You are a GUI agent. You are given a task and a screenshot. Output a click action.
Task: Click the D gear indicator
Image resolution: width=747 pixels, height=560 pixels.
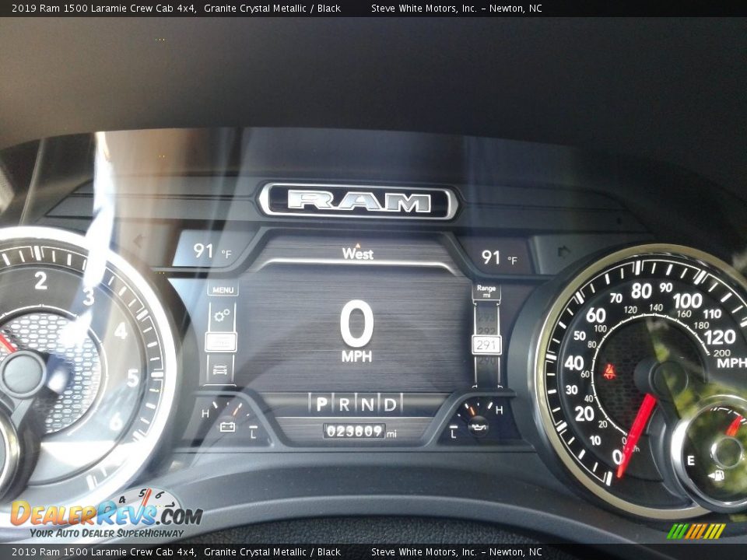[x=390, y=404]
